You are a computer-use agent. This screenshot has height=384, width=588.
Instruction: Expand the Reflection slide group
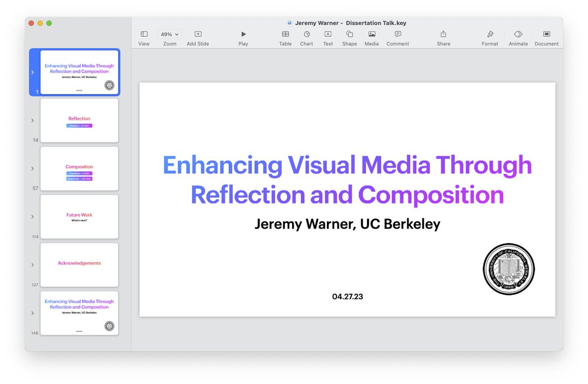(32, 120)
